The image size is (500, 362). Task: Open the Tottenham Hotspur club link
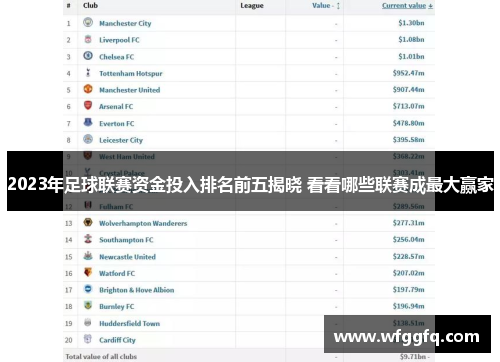(x=131, y=73)
